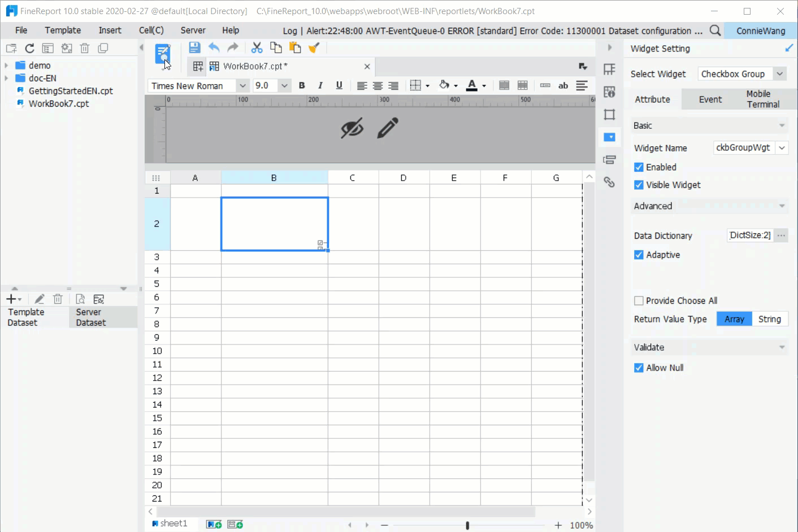Switch to the Event tab
This screenshot has height=532, width=798.
(x=710, y=99)
